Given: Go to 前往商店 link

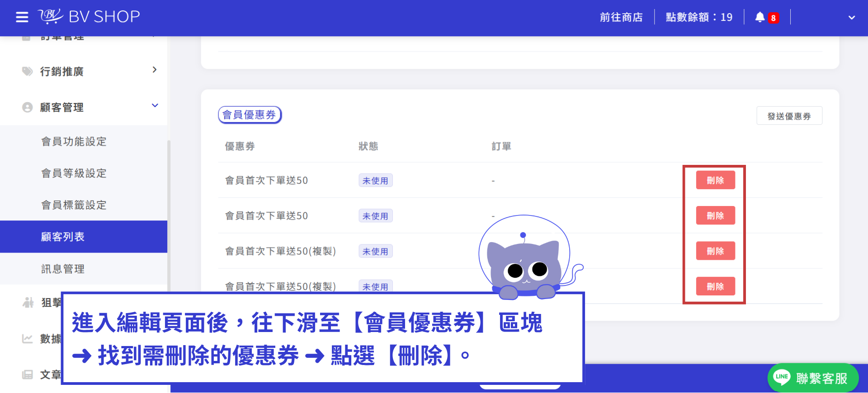Looking at the screenshot, I should (621, 17).
